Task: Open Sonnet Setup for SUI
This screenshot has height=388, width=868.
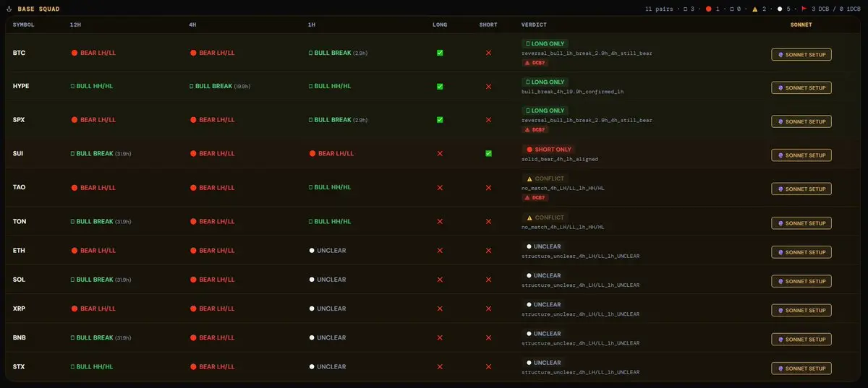Action: point(801,155)
